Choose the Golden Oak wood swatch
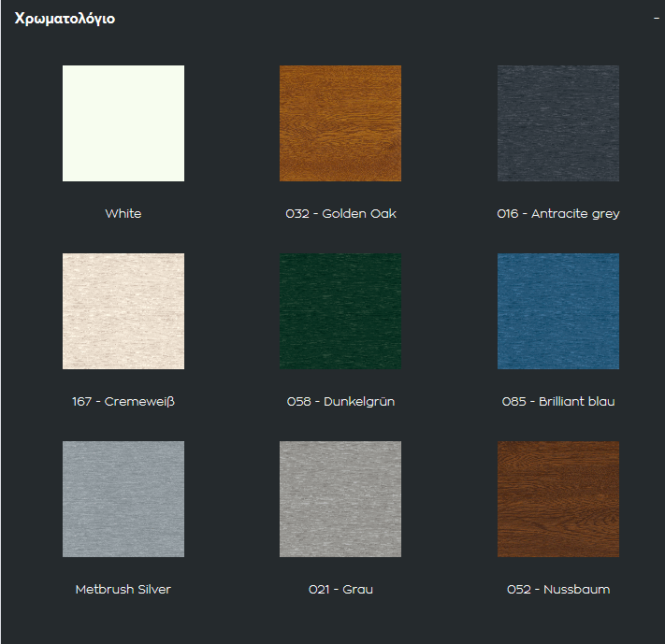The height and width of the screenshot is (644, 665). point(340,123)
